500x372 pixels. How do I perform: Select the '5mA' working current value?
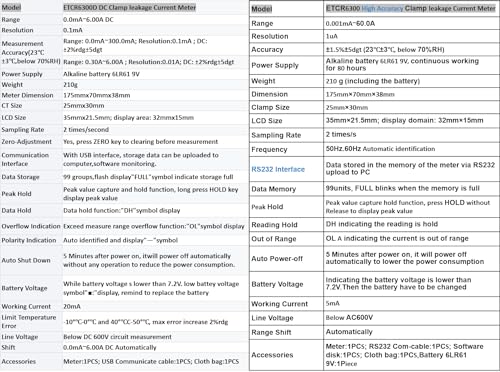point(333,303)
